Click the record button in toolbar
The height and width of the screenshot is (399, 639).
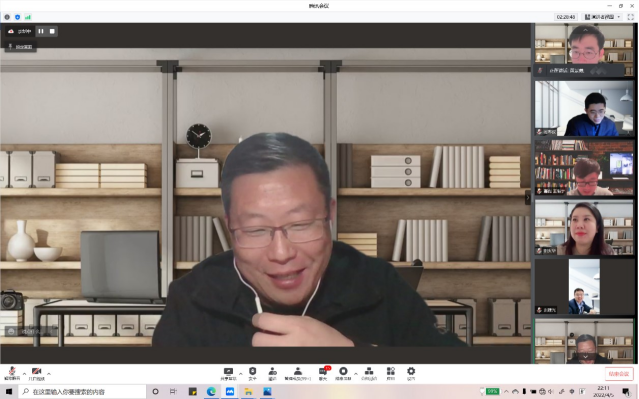tap(343, 373)
